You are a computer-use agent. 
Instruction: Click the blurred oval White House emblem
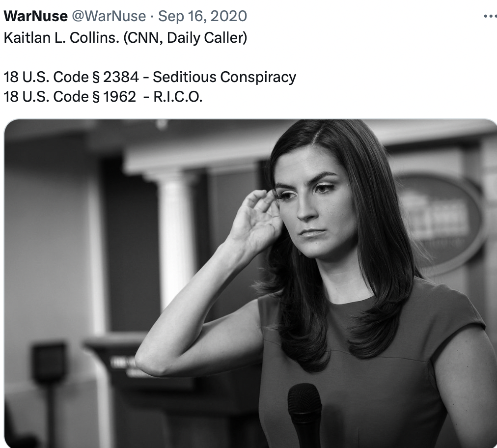pos(441,222)
